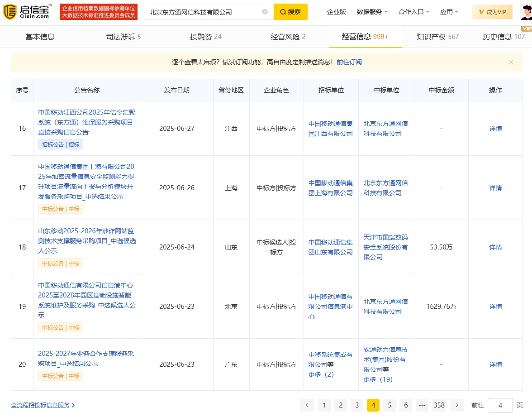Open the 企业版 menu item
This screenshot has height=417, width=532.
336,12
